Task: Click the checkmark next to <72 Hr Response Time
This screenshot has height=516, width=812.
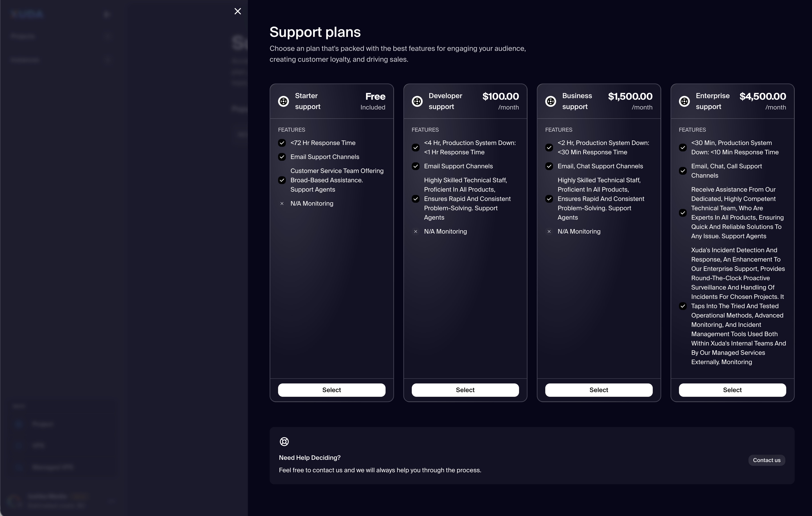Action: click(282, 143)
